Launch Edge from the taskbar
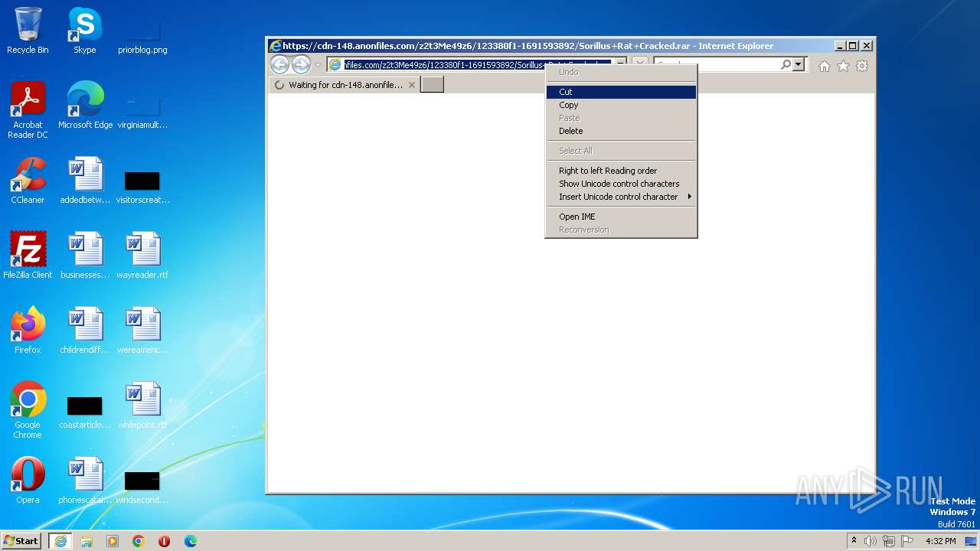 tap(191, 541)
